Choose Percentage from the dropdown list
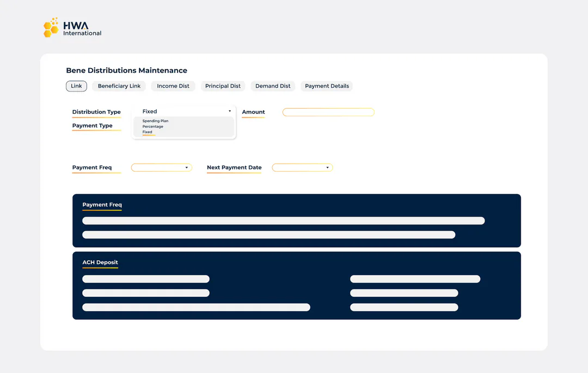588x373 pixels. click(x=152, y=127)
